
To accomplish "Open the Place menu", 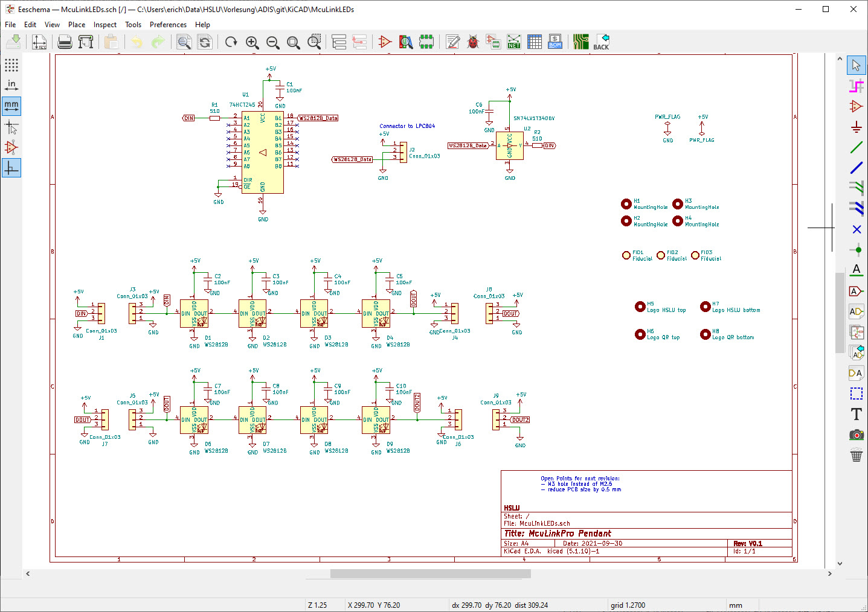I will coord(76,25).
